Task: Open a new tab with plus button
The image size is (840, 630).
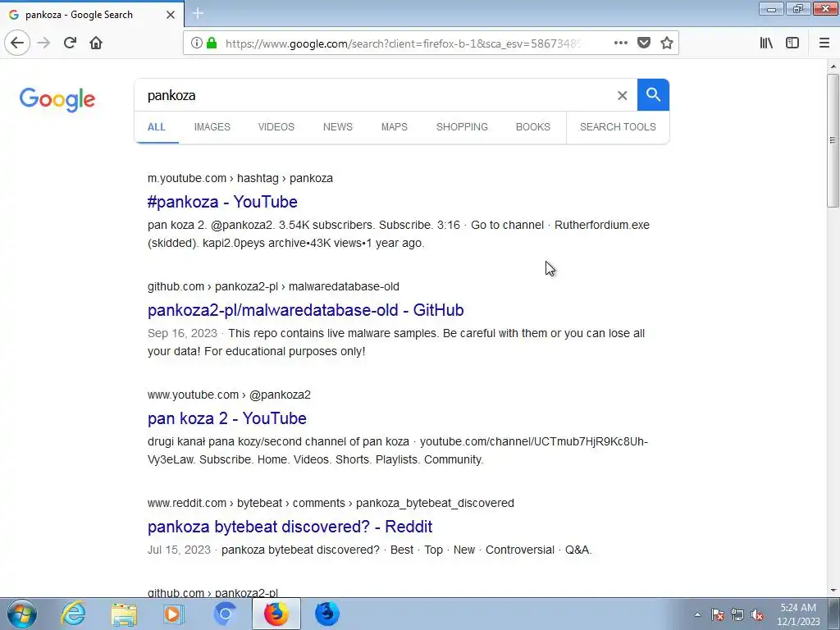Action: point(199,13)
